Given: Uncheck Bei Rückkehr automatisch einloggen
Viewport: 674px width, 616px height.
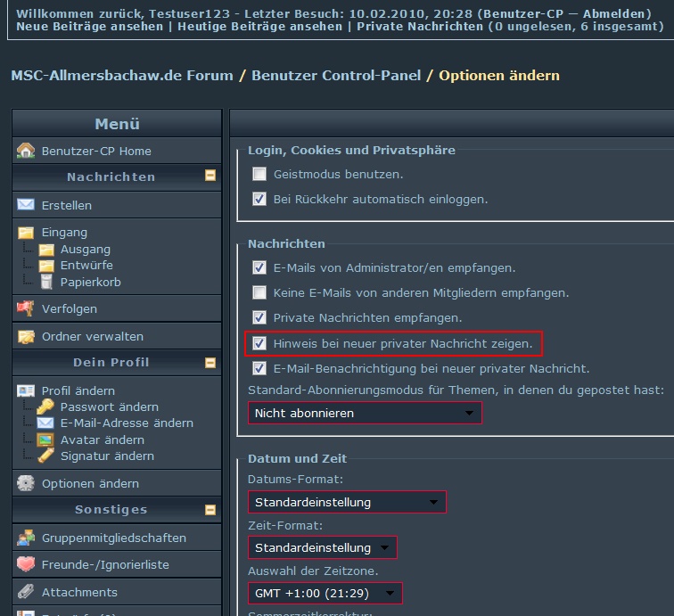Looking at the screenshot, I should pos(259,199).
